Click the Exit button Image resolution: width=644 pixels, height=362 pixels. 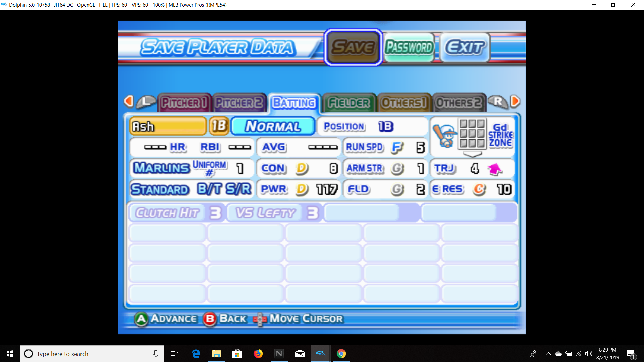click(465, 47)
